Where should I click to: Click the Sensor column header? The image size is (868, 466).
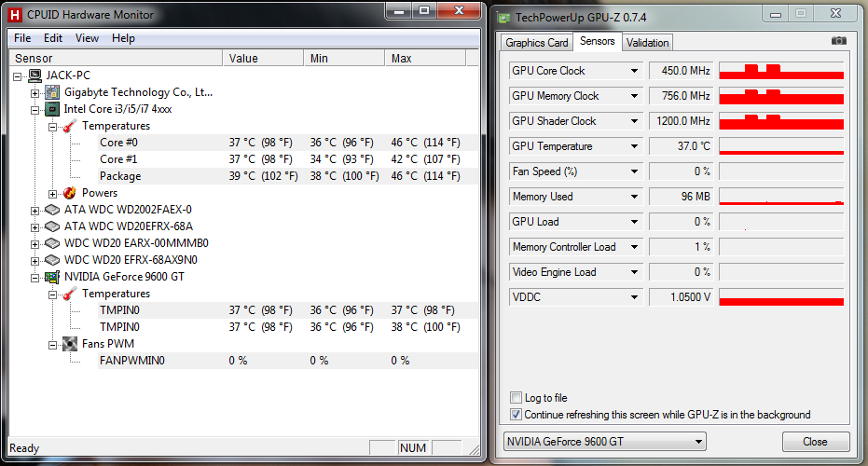pyautogui.click(x=116, y=58)
